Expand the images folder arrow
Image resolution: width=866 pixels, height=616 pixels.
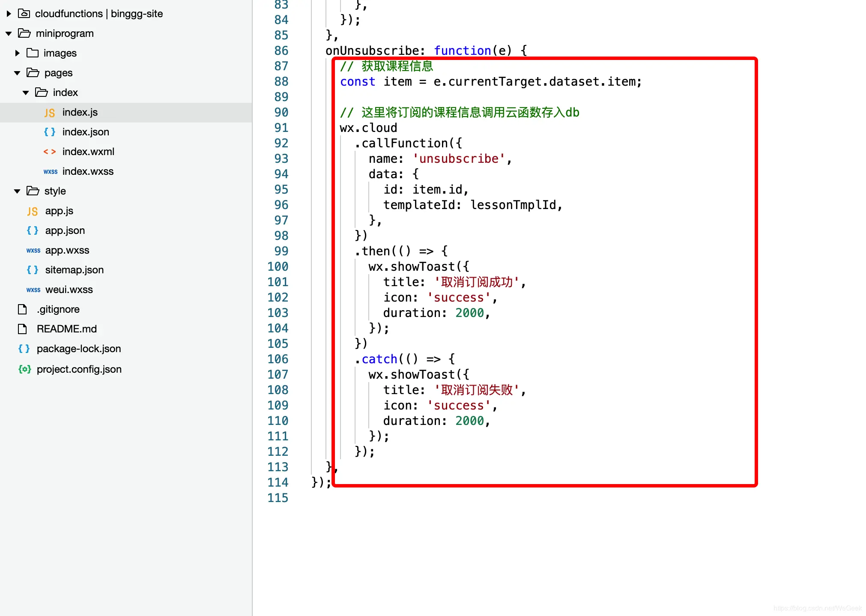click(x=17, y=53)
